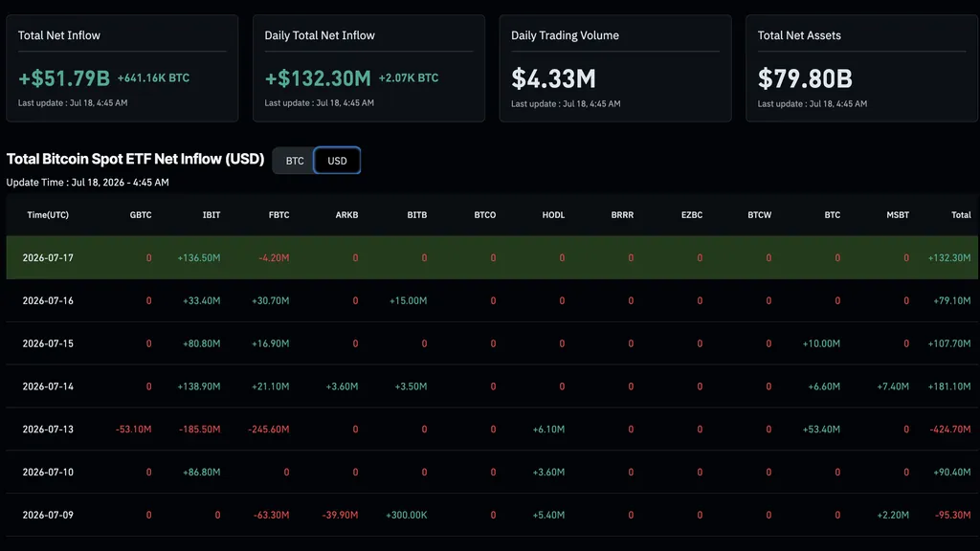The width and height of the screenshot is (980, 551).
Task: Select the ARKB column header
Action: [x=346, y=215]
